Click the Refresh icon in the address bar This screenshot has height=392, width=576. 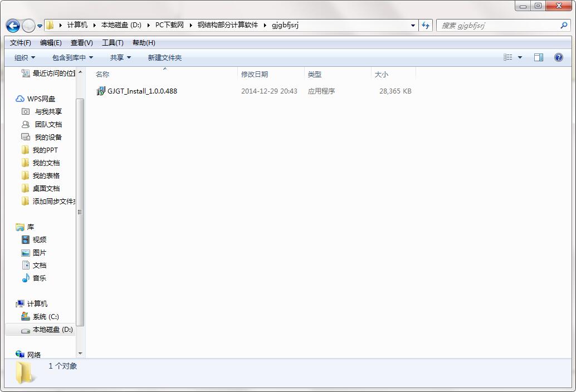point(424,25)
